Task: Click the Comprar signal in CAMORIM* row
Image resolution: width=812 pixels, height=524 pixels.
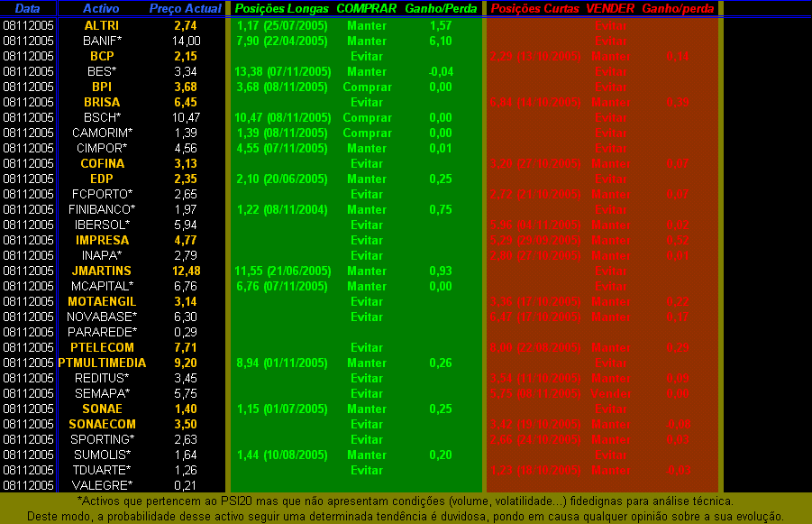Action: pyautogui.click(x=367, y=133)
